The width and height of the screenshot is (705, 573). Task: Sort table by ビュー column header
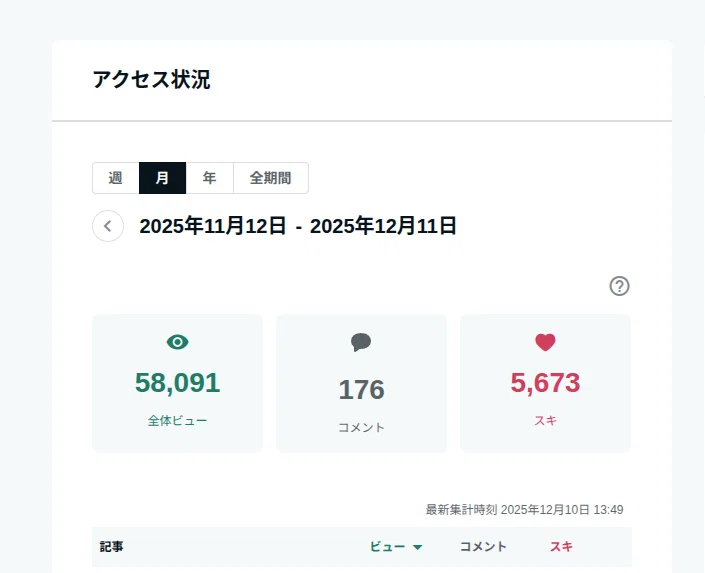click(x=388, y=547)
